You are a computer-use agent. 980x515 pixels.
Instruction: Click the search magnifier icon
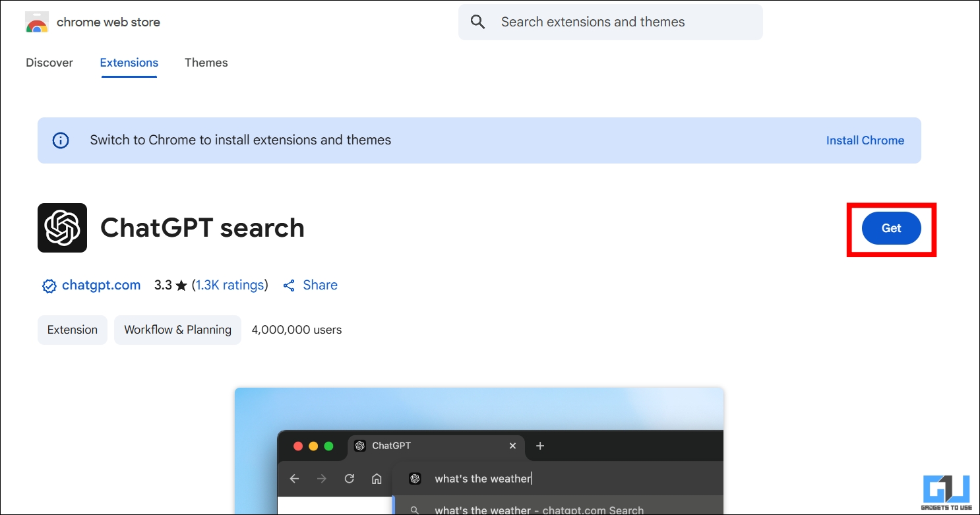(478, 22)
